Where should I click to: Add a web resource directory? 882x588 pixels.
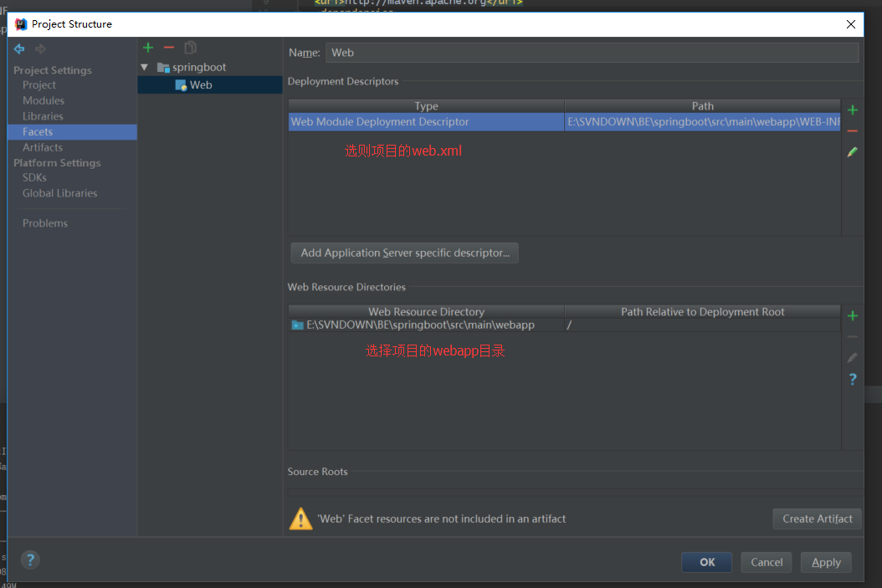click(853, 315)
